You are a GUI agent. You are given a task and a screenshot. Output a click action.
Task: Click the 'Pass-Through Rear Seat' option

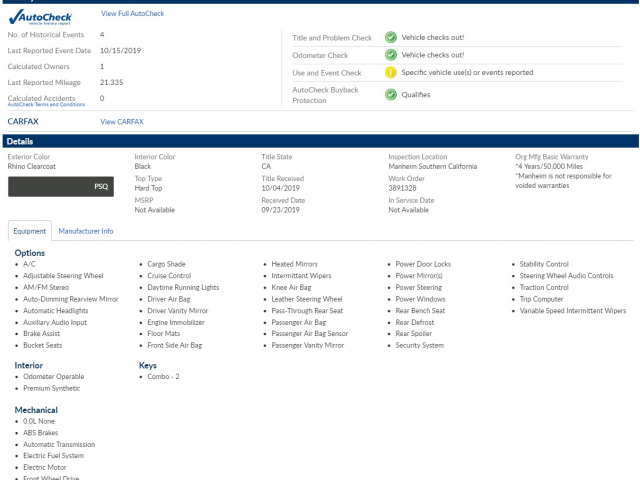(307, 311)
